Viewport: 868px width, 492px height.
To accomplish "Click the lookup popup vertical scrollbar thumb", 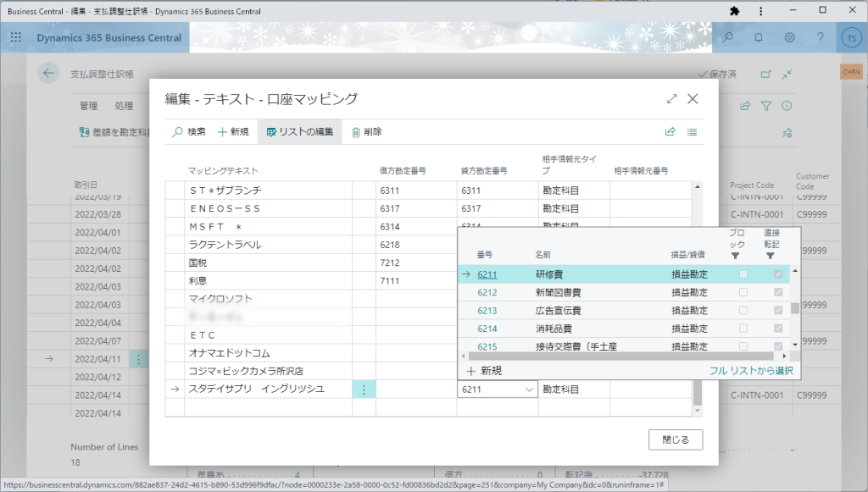I will tap(795, 308).
